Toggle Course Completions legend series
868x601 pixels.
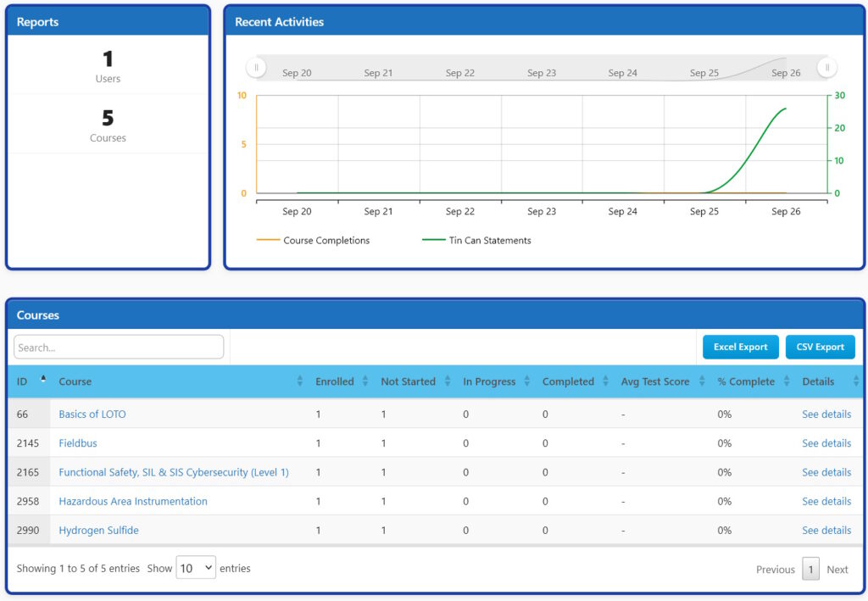313,241
